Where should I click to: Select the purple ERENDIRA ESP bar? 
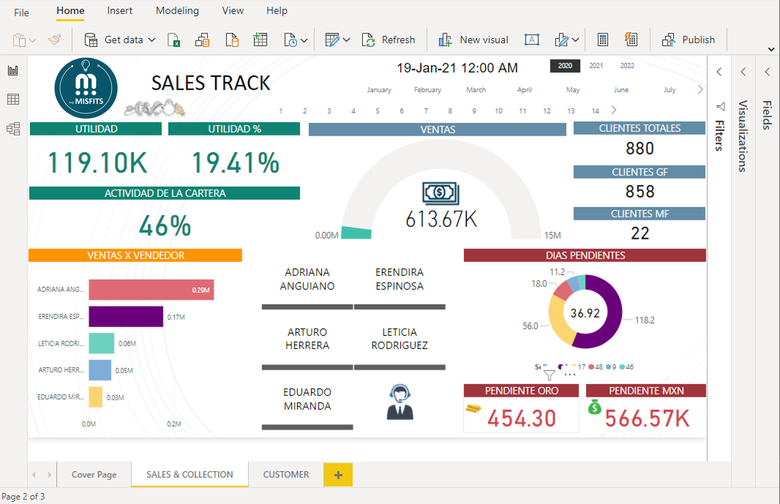tap(126, 316)
